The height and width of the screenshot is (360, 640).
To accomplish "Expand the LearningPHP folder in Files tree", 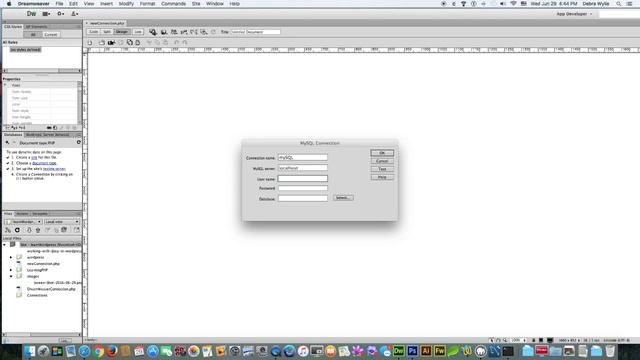I will pos(11,270).
